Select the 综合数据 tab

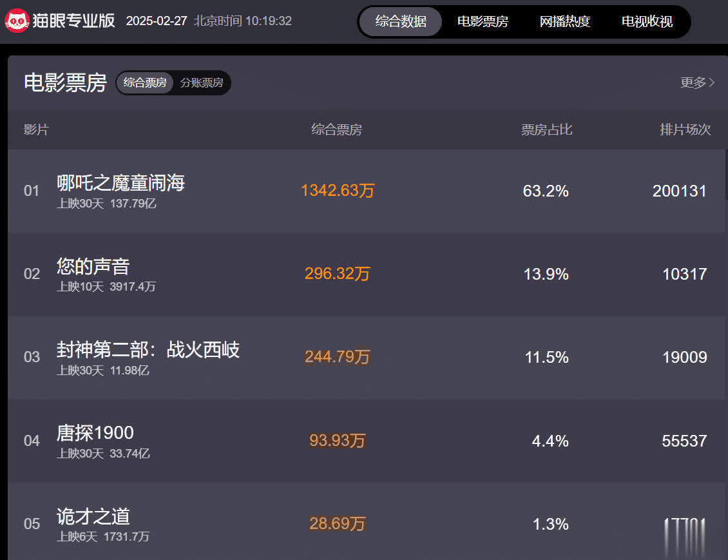pyautogui.click(x=401, y=21)
